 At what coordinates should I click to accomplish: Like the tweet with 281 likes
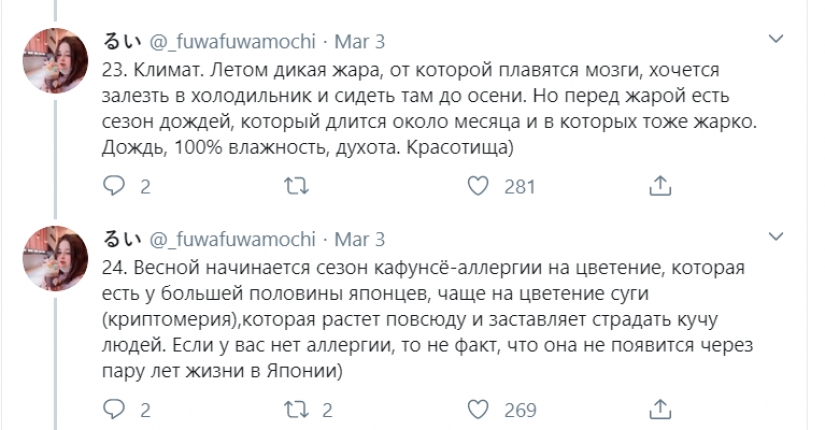pos(479,186)
